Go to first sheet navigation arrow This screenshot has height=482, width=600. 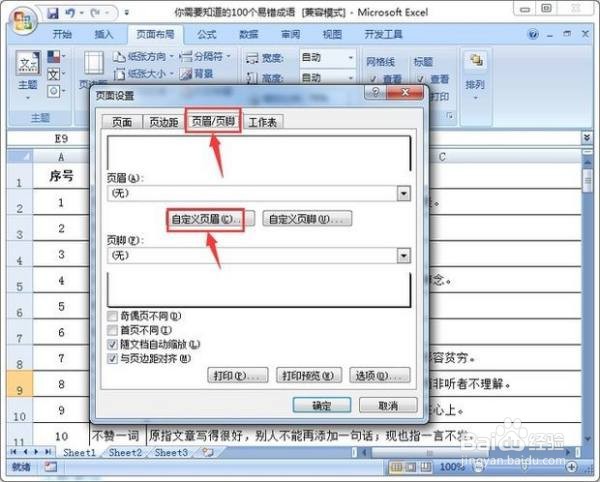point(13,452)
